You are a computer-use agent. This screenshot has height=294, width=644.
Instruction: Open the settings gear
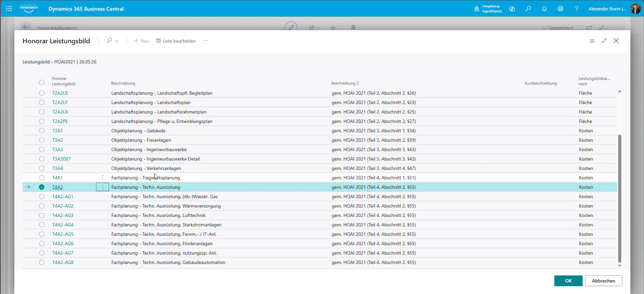[560, 8]
